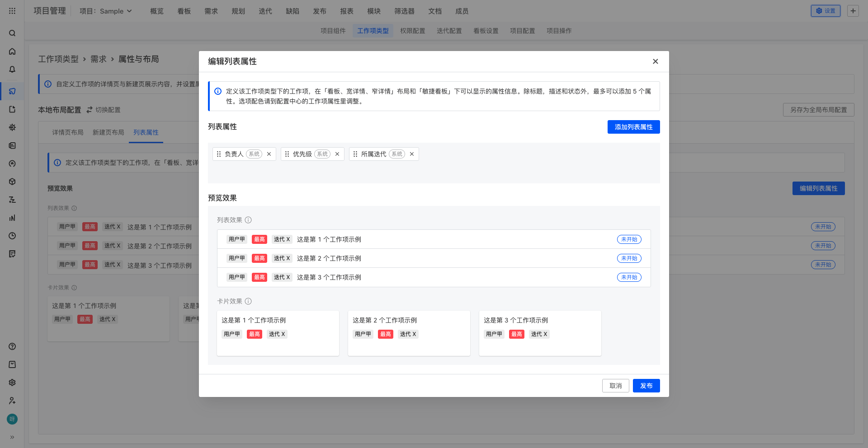The width and height of the screenshot is (868, 448).
Task: Open gear settings icon in sidebar
Action: tap(12, 383)
